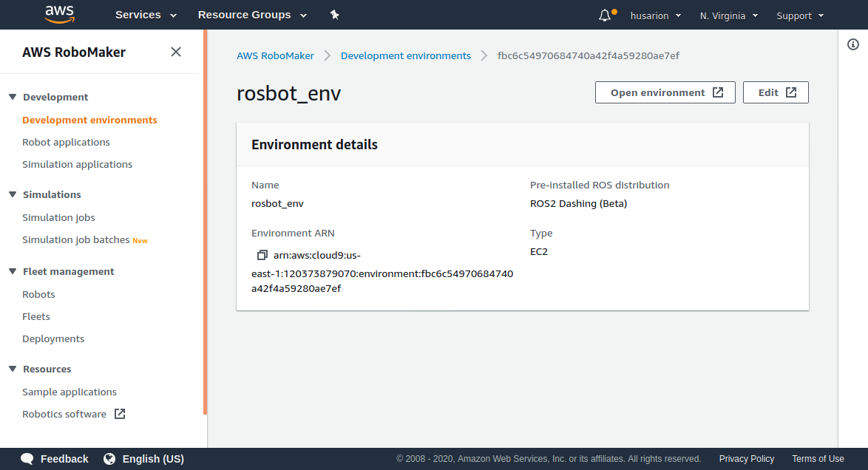Viewport: 868px width, 470px height.
Task: Click the rosbot_env page heading
Action: [288, 94]
